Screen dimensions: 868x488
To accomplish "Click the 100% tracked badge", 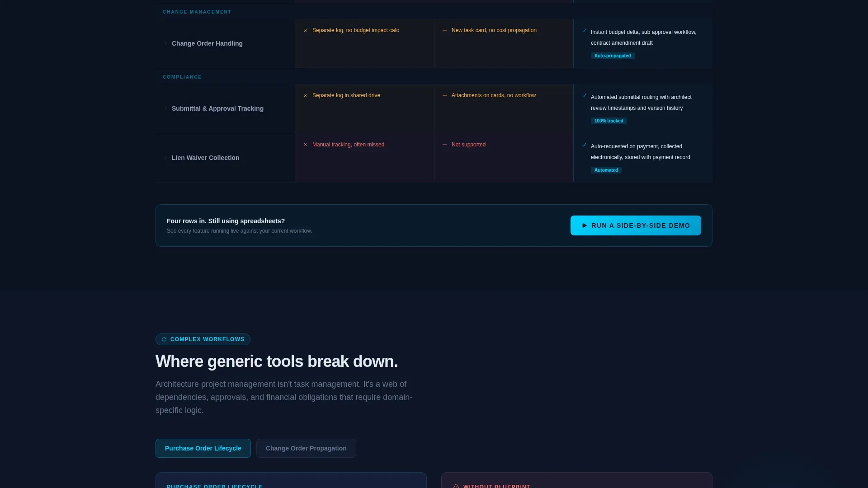I will tap(609, 121).
